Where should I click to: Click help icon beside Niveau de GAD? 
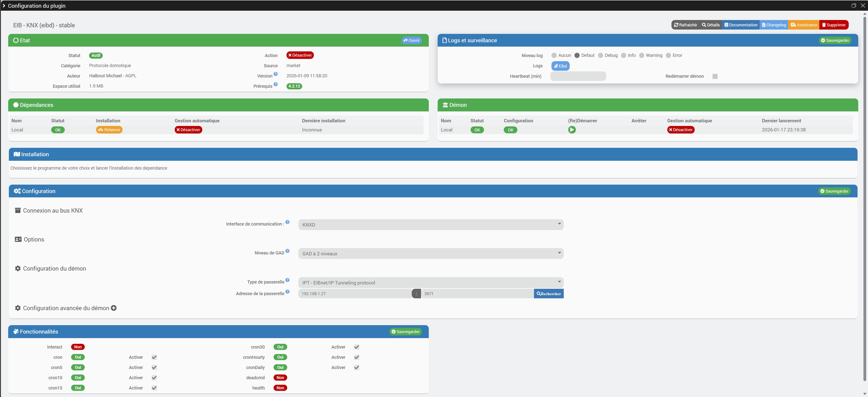click(x=287, y=251)
